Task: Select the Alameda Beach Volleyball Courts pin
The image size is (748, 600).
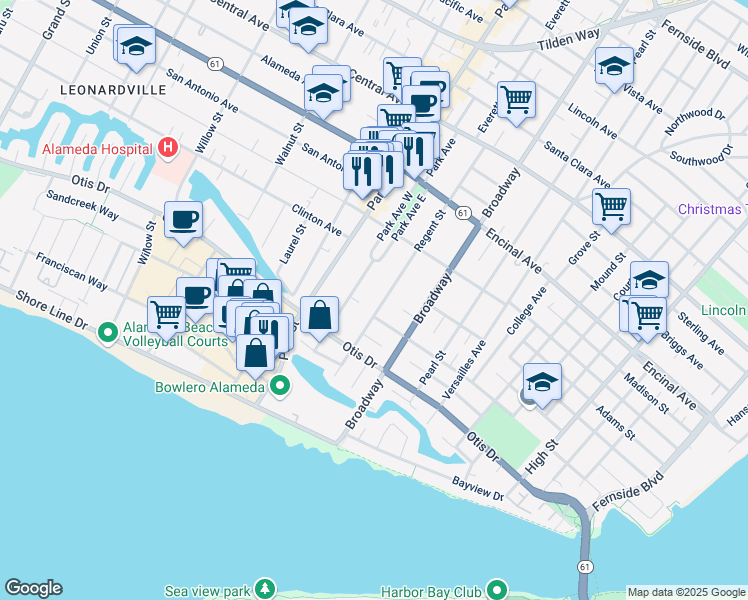Action: pyautogui.click(x=110, y=333)
